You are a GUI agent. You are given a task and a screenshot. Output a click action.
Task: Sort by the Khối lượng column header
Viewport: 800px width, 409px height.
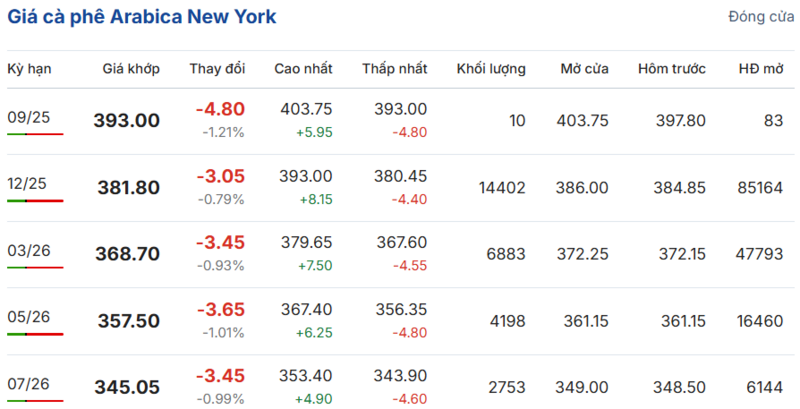pyautogui.click(x=491, y=69)
